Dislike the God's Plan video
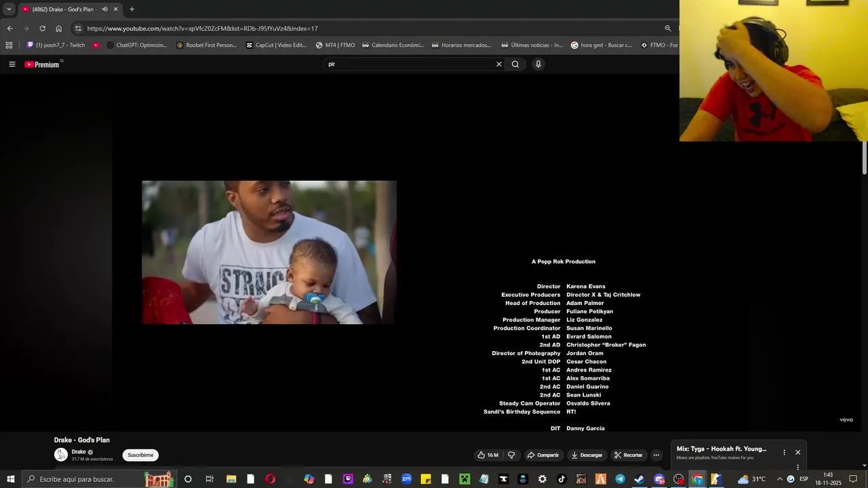Screen dimensions: 868x488 click(x=512, y=455)
